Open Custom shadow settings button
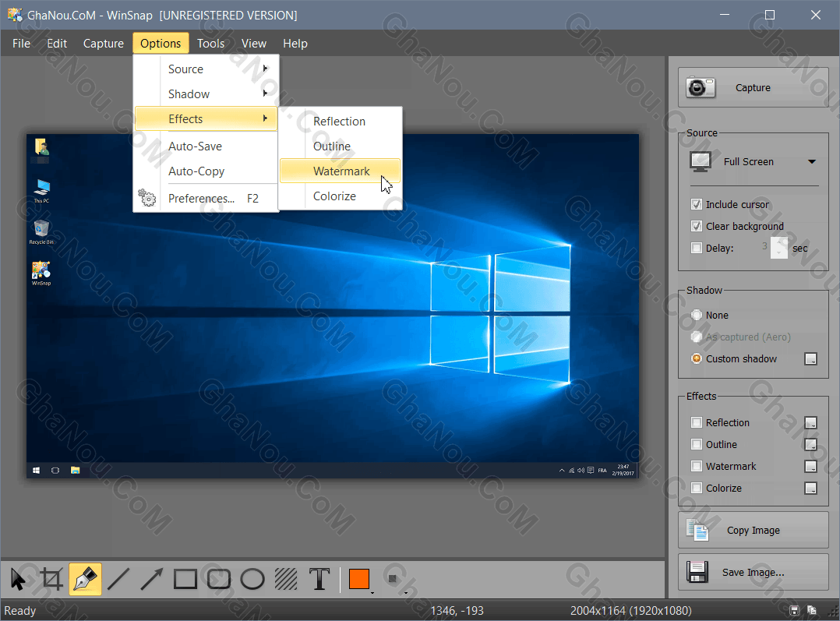The height and width of the screenshot is (621, 840). 810,359
